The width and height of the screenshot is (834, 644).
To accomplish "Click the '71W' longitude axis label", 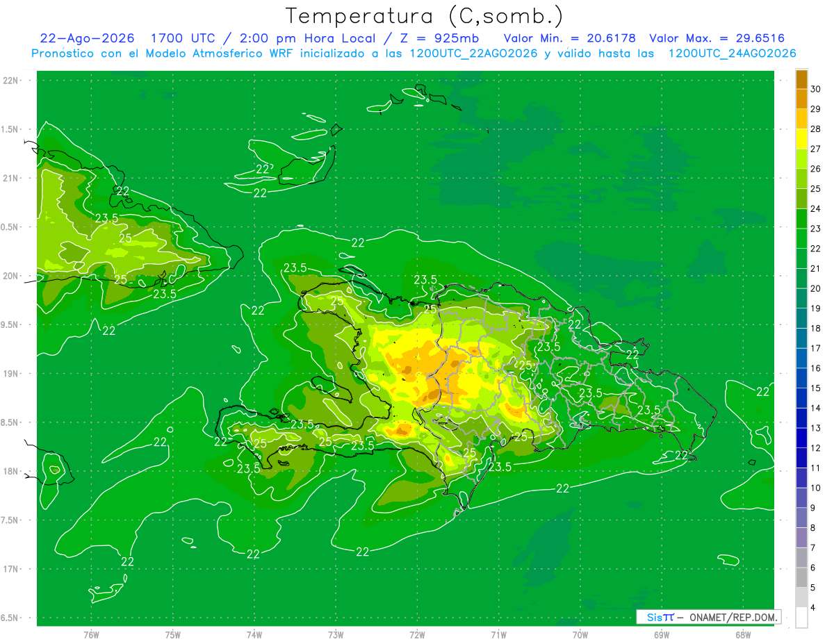I will pos(498,634).
